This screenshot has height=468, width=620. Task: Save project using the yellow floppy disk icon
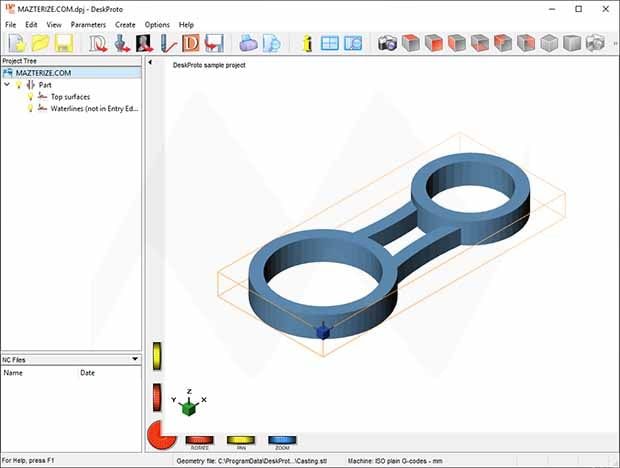click(x=64, y=43)
